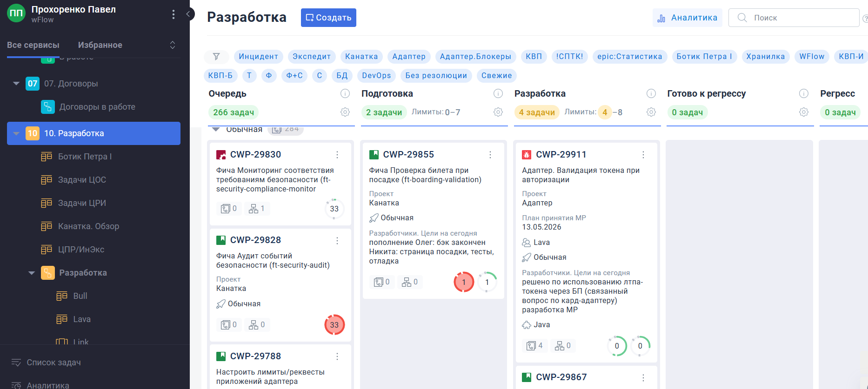
Task: Expand the services list sort chevrons
Action: click(x=173, y=45)
